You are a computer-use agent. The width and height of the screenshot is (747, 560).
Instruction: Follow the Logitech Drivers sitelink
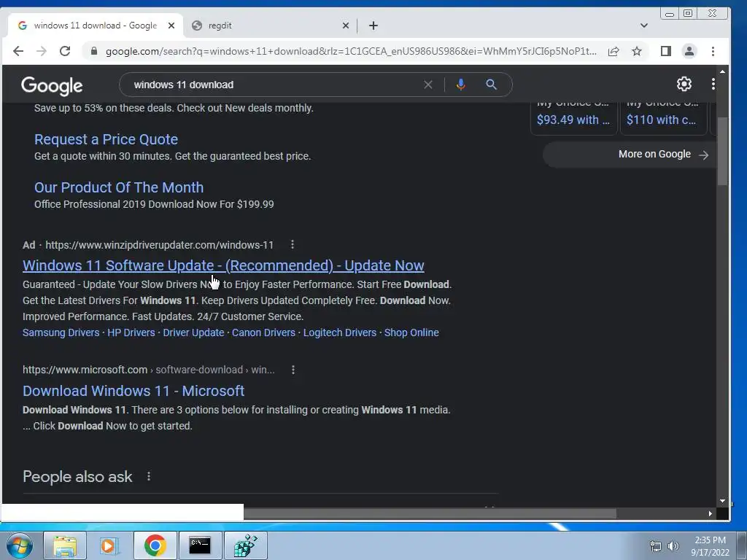click(340, 332)
